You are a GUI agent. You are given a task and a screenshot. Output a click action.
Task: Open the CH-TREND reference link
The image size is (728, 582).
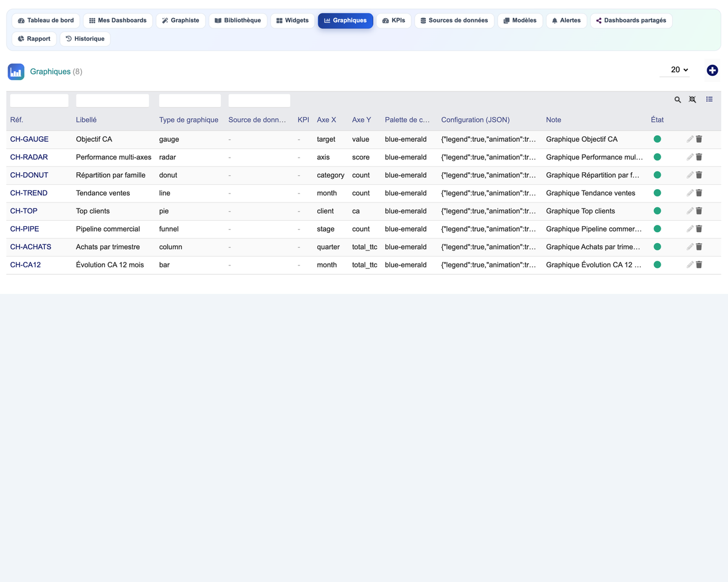[29, 193]
